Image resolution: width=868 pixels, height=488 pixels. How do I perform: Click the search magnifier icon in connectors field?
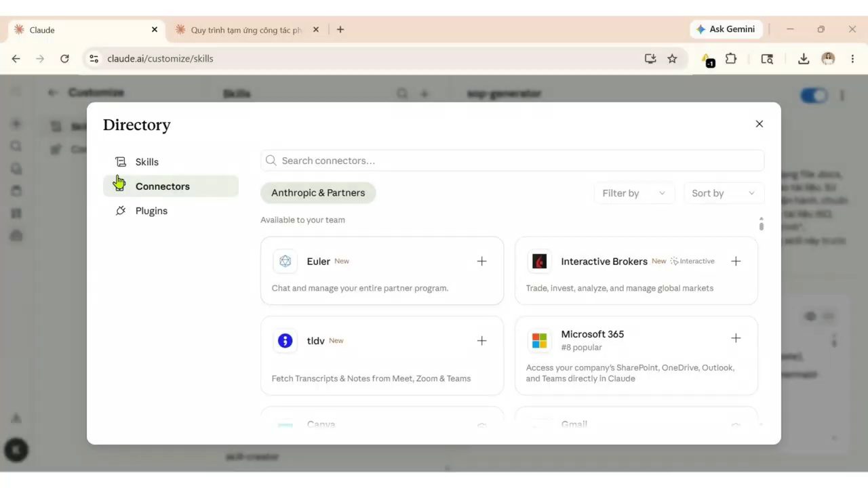271,161
